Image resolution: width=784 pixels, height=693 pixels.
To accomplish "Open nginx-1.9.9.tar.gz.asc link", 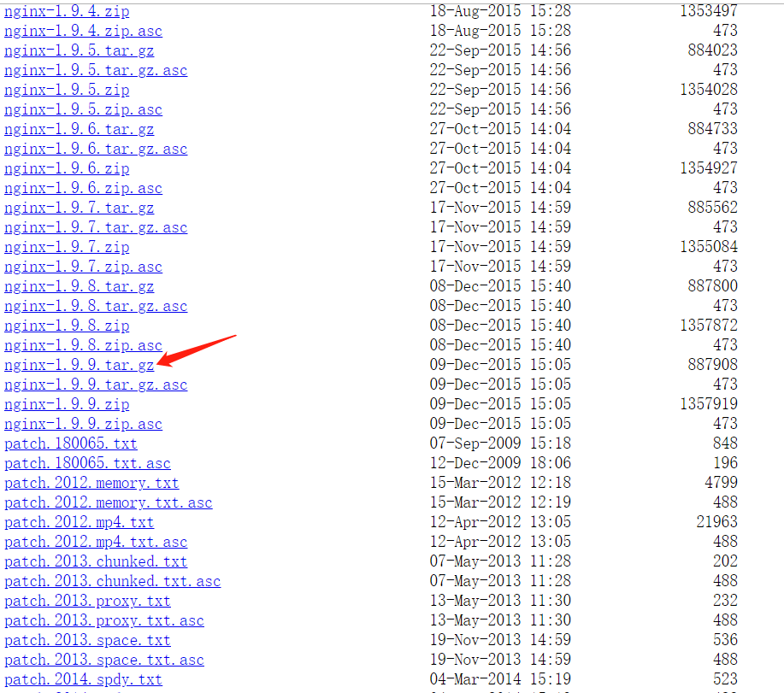I will (96, 385).
